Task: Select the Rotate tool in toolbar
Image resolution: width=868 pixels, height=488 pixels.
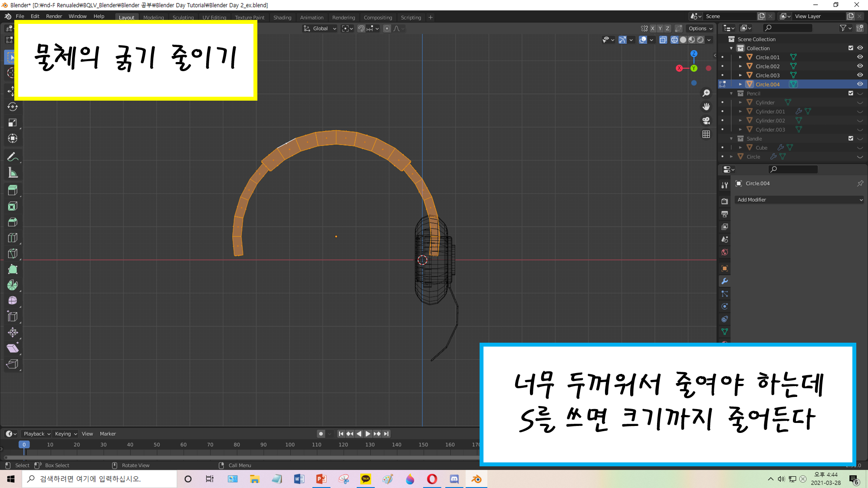Action: point(13,107)
